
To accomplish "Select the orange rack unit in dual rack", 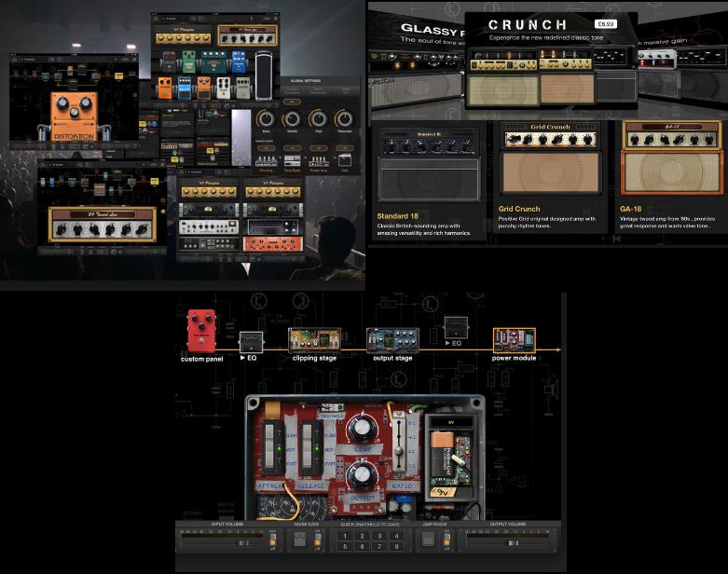I will click(272, 243).
